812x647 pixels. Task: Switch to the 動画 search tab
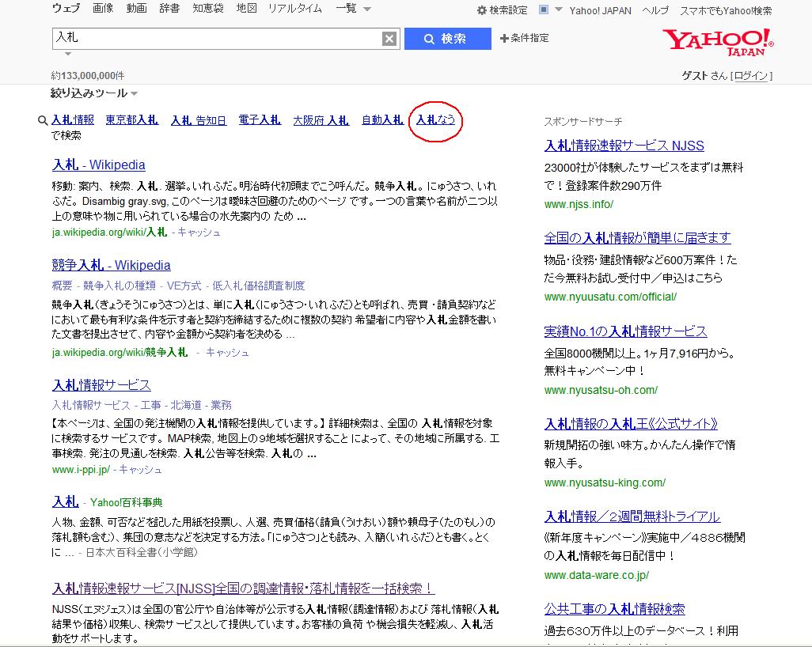[136, 9]
